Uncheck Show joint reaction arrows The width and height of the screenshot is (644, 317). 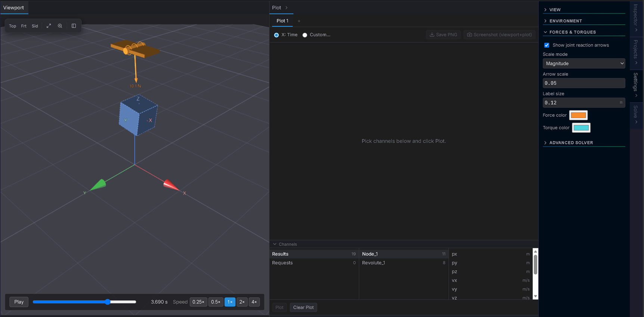[547, 45]
